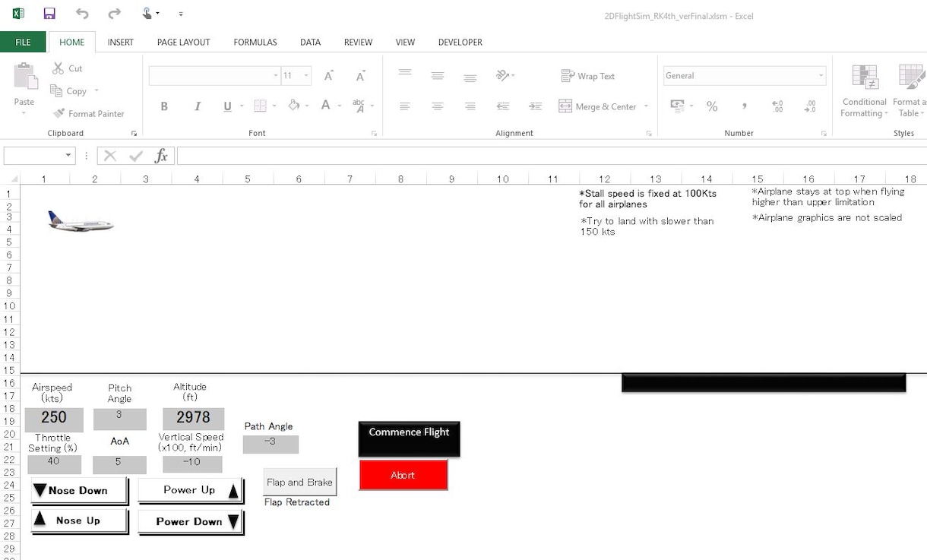Viewport: 927px width, 560px height.
Task: Go to the FORMULAS tab
Action: point(255,43)
